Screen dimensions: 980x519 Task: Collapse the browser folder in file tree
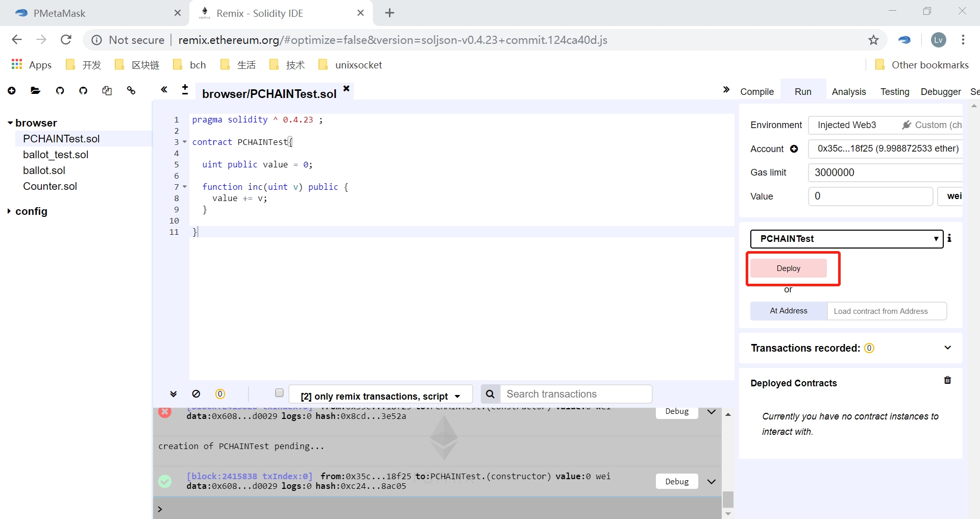coord(10,123)
